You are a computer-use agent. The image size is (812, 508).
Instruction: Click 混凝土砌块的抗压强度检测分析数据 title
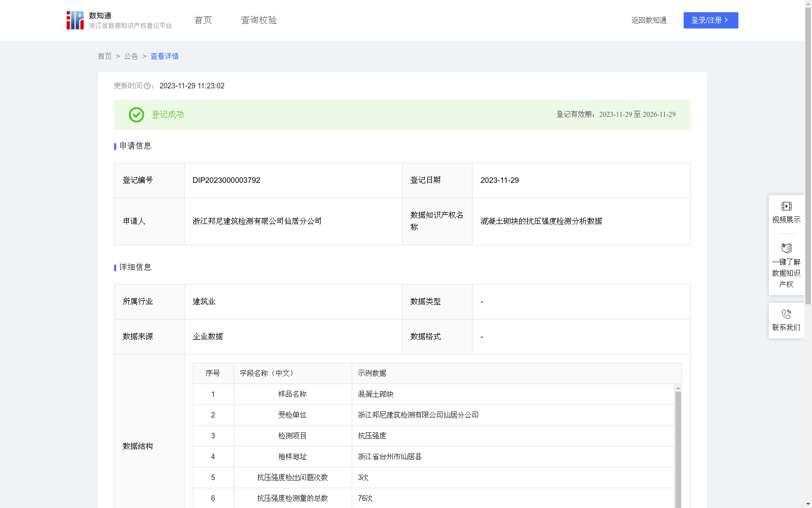point(541,221)
